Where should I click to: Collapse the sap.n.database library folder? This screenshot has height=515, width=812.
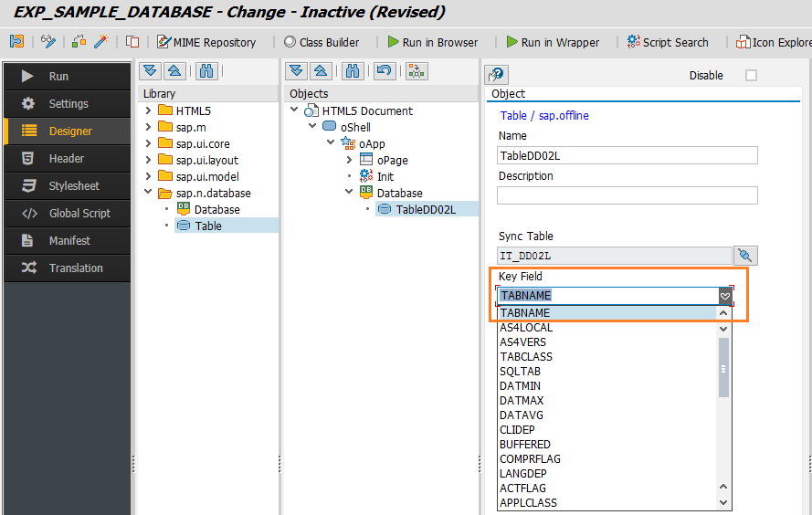coord(148,192)
